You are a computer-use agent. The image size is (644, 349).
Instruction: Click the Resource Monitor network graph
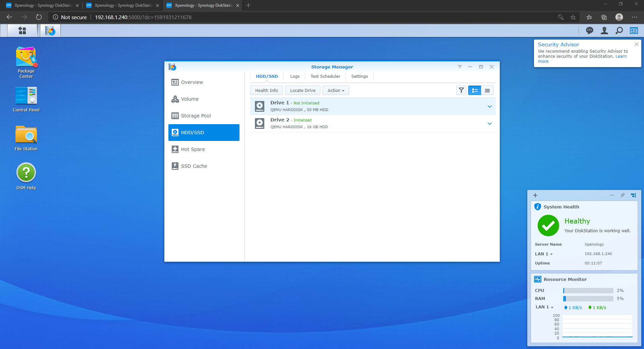597,326
